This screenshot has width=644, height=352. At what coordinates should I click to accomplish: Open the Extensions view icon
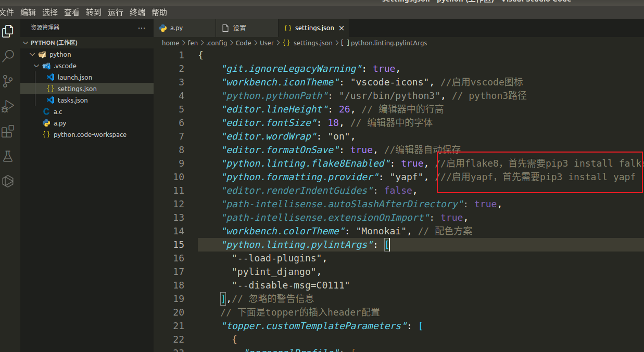pyautogui.click(x=8, y=131)
